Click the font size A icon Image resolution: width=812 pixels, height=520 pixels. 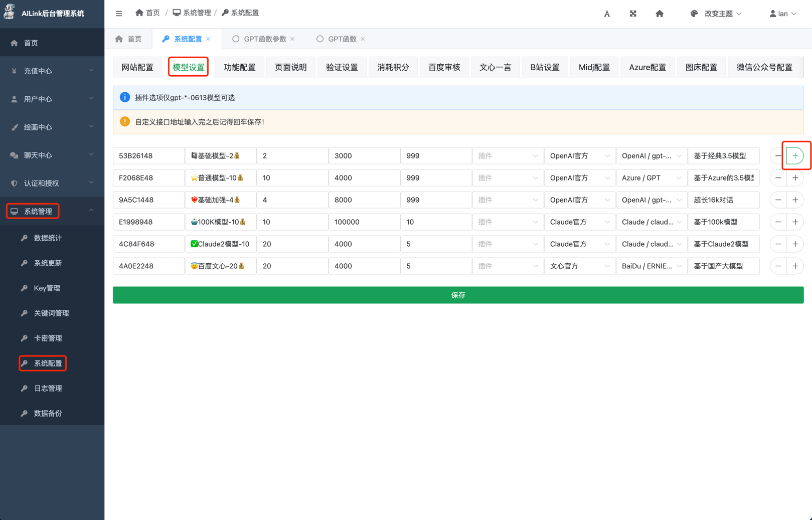[607, 14]
